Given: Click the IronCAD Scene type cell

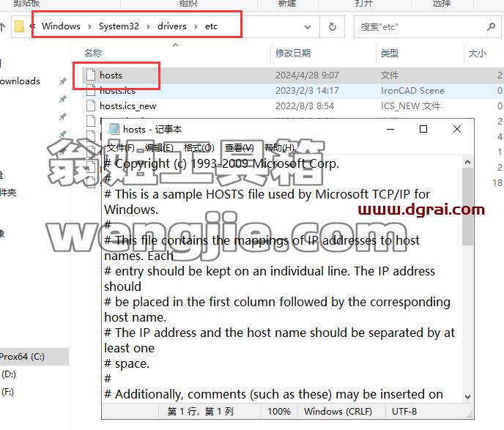Looking at the screenshot, I should pyautogui.click(x=412, y=91).
